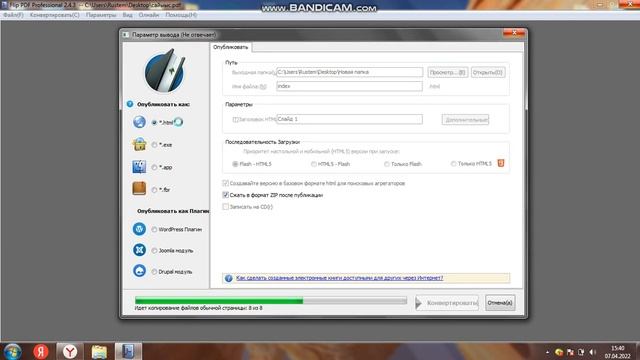Open the Конвертировать menu
640x360 pixels.
54,15
